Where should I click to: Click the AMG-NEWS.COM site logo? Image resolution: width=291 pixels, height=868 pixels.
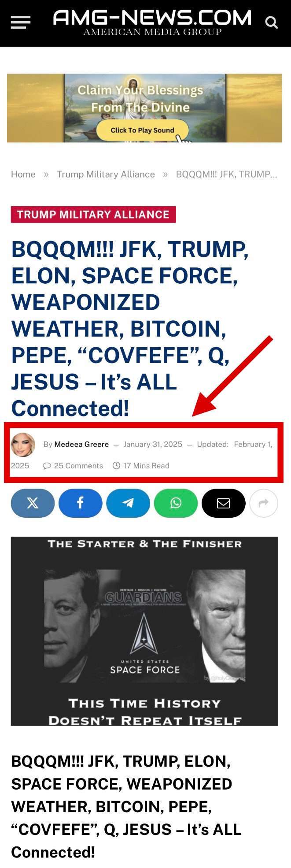tap(152, 22)
